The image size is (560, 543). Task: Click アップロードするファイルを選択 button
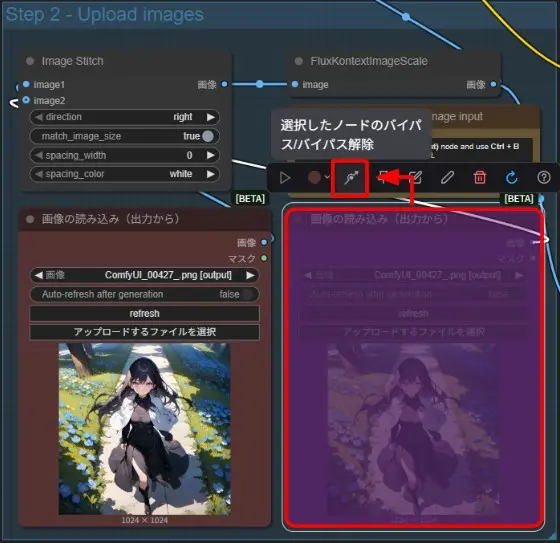point(145,332)
